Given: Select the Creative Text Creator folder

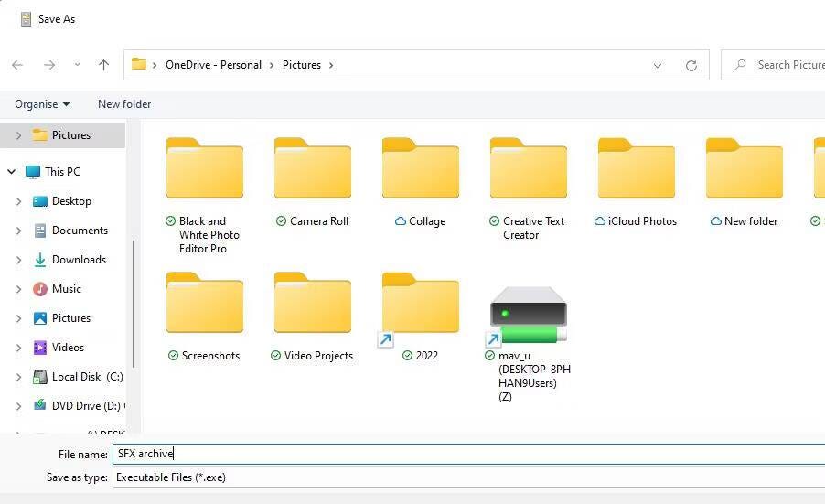Looking at the screenshot, I should coord(529,188).
